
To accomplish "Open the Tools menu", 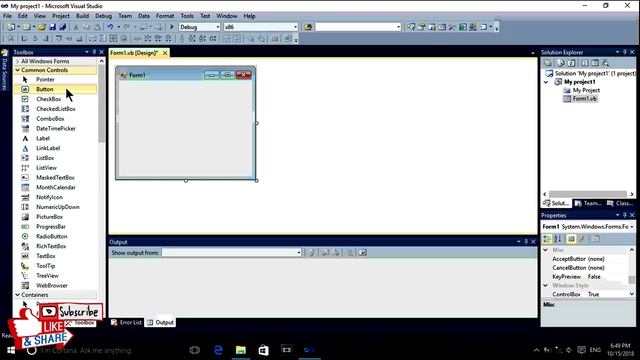I will (x=187, y=16).
